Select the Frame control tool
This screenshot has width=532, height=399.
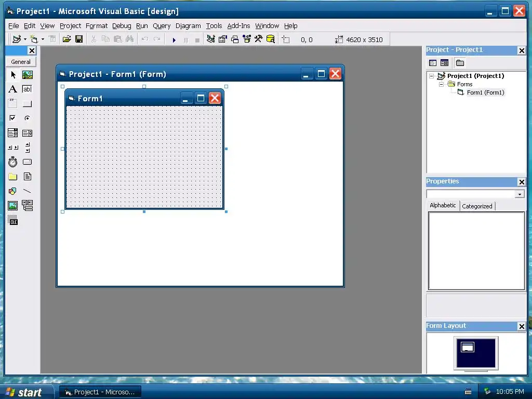point(13,104)
